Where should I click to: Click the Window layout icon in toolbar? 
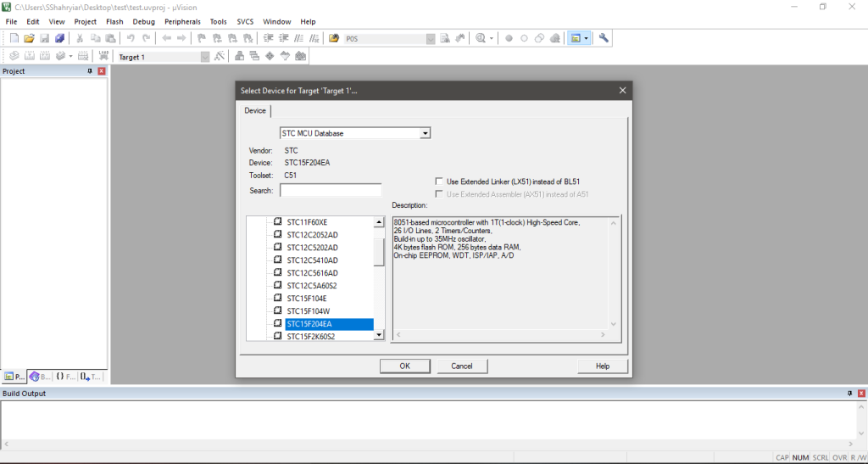tap(576, 38)
